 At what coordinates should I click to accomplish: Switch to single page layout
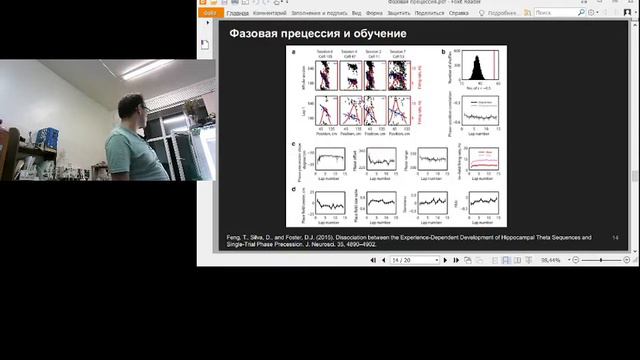click(x=495, y=260)
